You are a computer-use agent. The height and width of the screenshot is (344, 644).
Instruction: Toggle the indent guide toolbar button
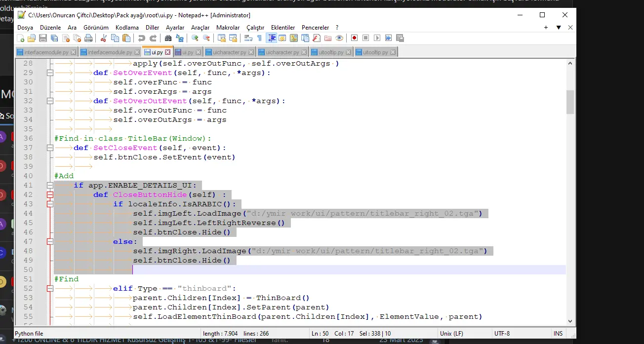pos(271,38)
